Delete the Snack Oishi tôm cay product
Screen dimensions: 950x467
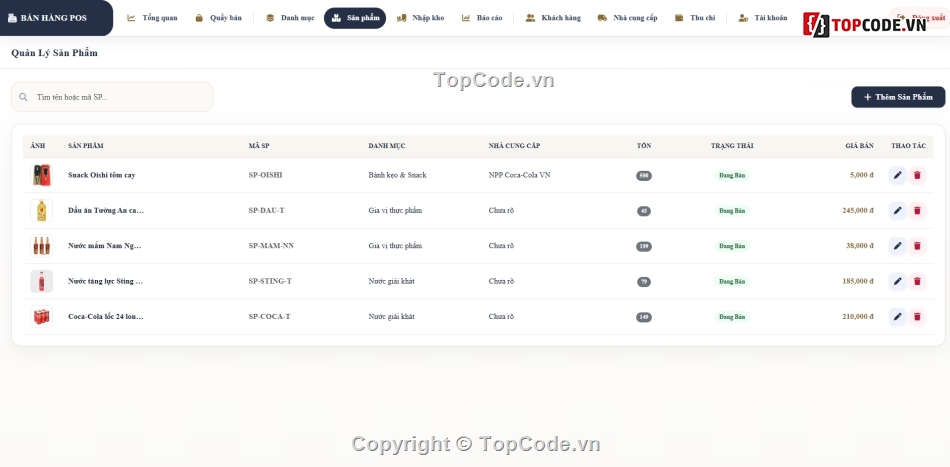point(917,175)
